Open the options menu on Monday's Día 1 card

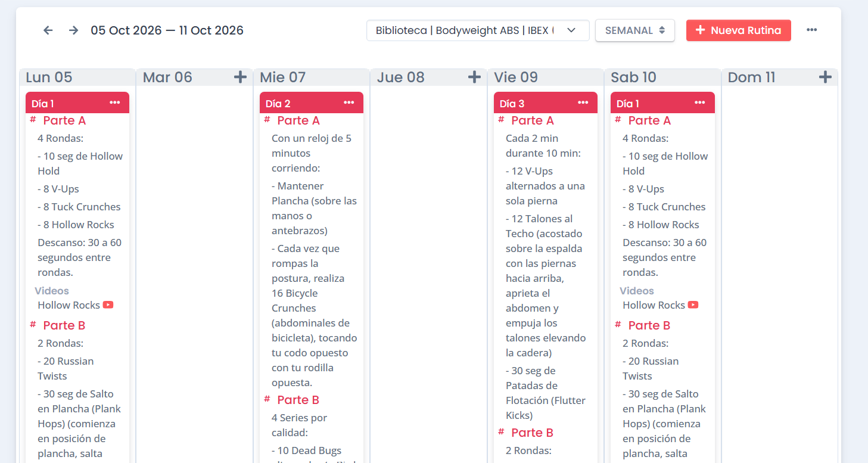click(x=115, y=103)
